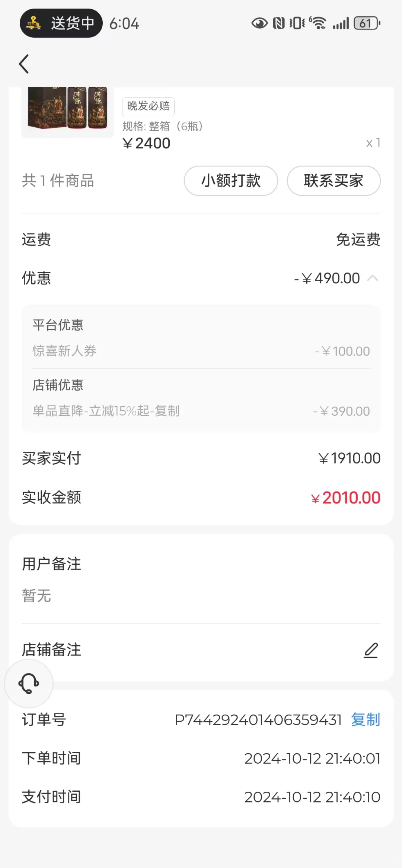Tap the 晚发必赔 tag
The height and width of the screenshot is (868, 402).
tap(148, 106)
